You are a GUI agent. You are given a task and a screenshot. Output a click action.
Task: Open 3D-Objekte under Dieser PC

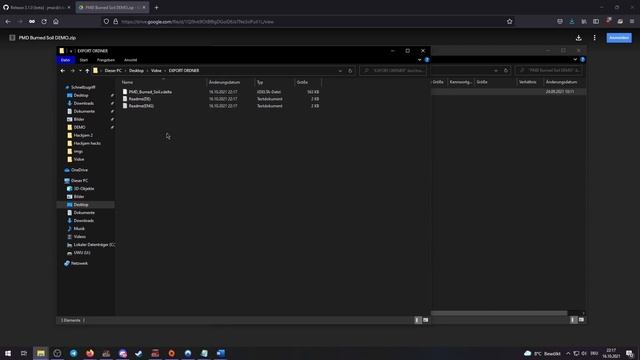pos(84,189)
